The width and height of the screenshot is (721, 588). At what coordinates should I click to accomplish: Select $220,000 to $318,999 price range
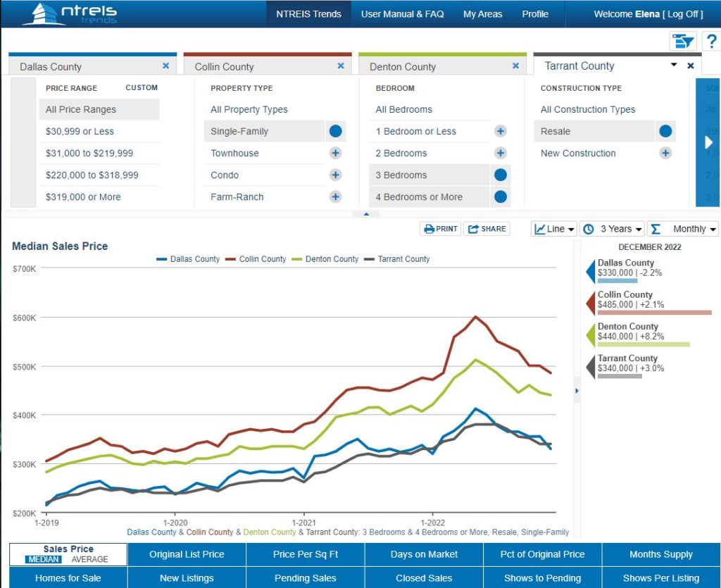[x=99, y=175]
